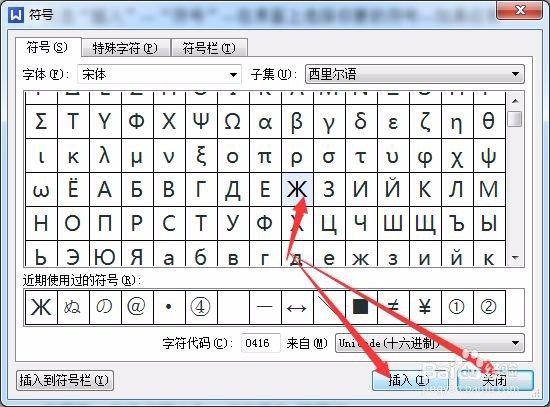Select the λ lambda cell
This screenshot has height=407, width=550.
[x=105, y=155]
